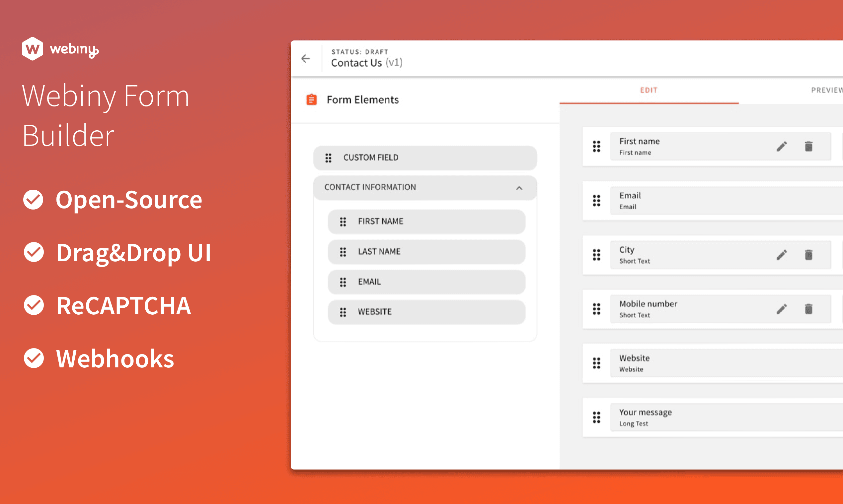The width and height of the screenshot is (843, 504).
Task: Delete the First name field trash icon
Action: [x=808, y=147]
